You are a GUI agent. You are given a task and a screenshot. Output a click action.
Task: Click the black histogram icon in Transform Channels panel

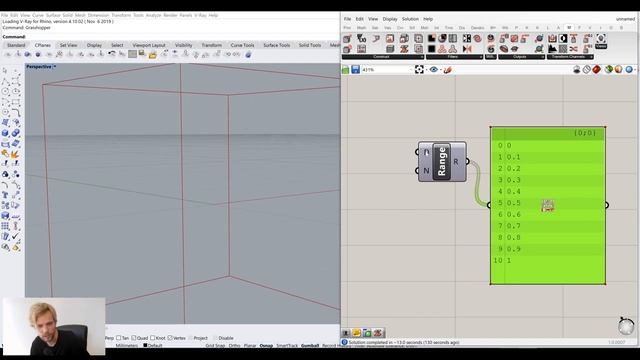(x=552, y=49)
